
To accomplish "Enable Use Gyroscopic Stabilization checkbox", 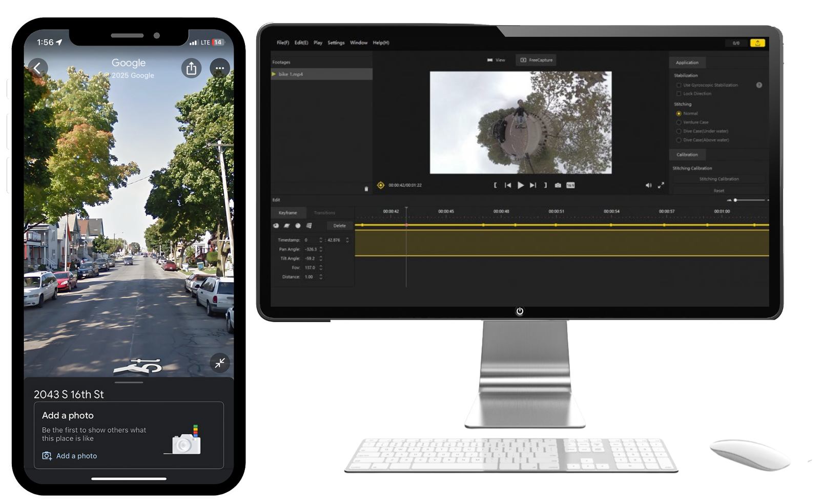I will point(679,85).
